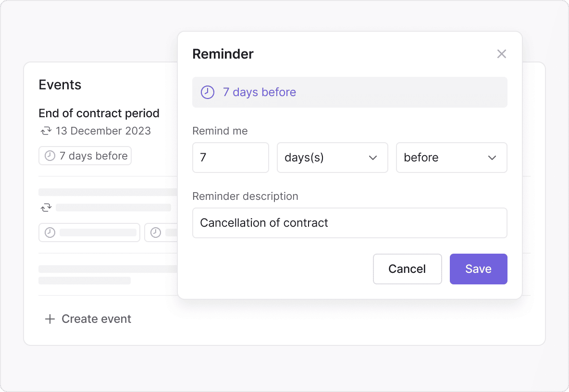Click the Create event link text
569x392 pixels.
coord(96,319)
